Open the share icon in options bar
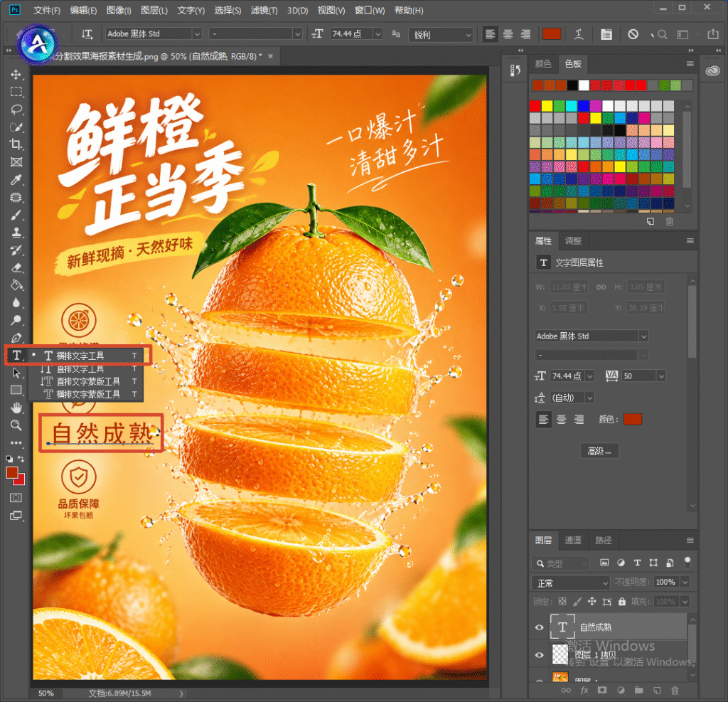 click(713, 34)
